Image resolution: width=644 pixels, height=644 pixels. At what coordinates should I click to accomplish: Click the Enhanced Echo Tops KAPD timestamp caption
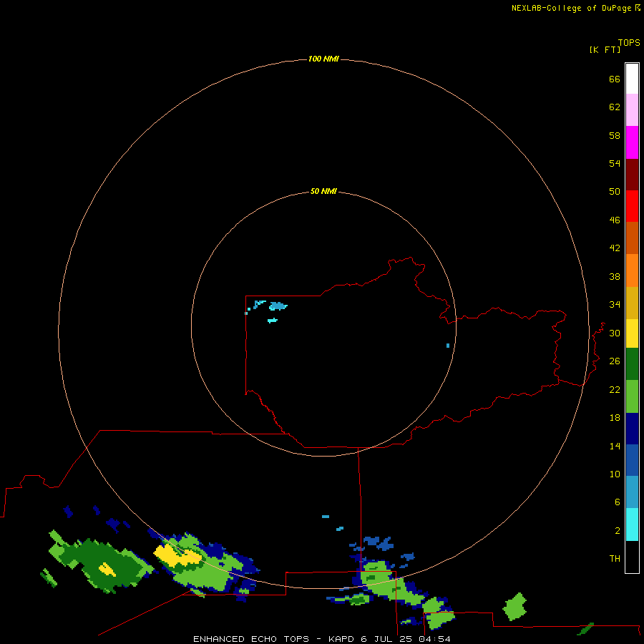[321, 639]
